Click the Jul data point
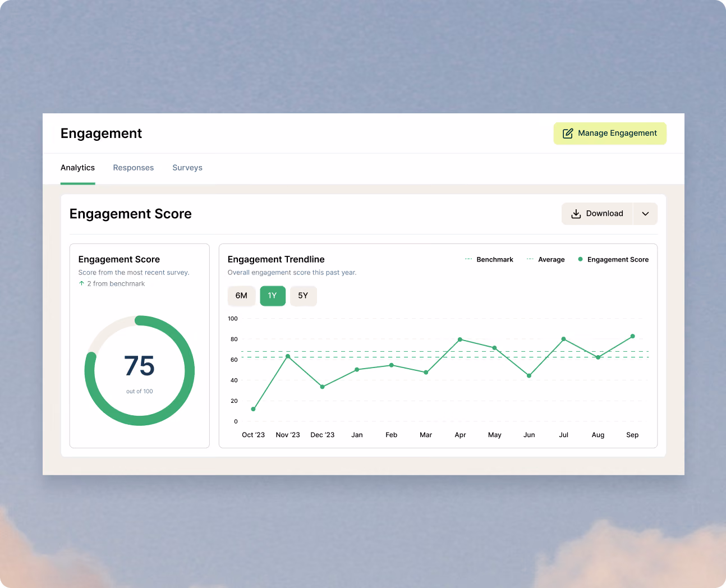This screenshot has width=726, height=588. (563, 339)
